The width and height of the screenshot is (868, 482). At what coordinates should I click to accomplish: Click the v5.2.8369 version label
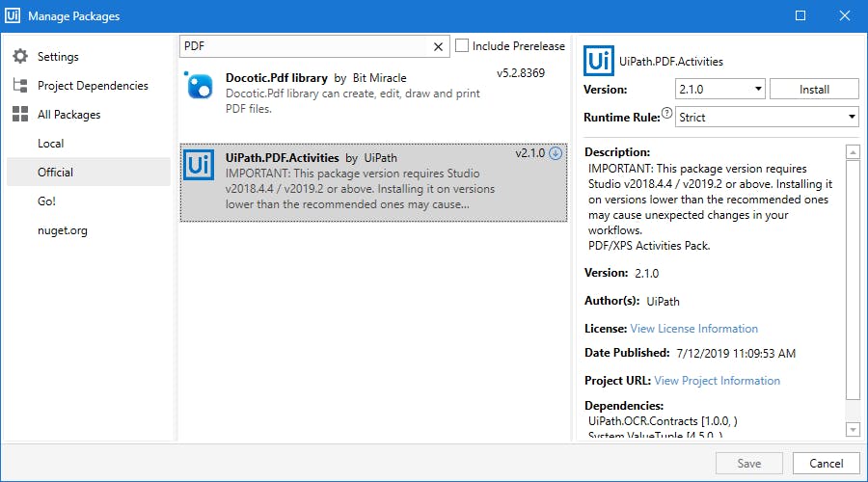point(521,73)
